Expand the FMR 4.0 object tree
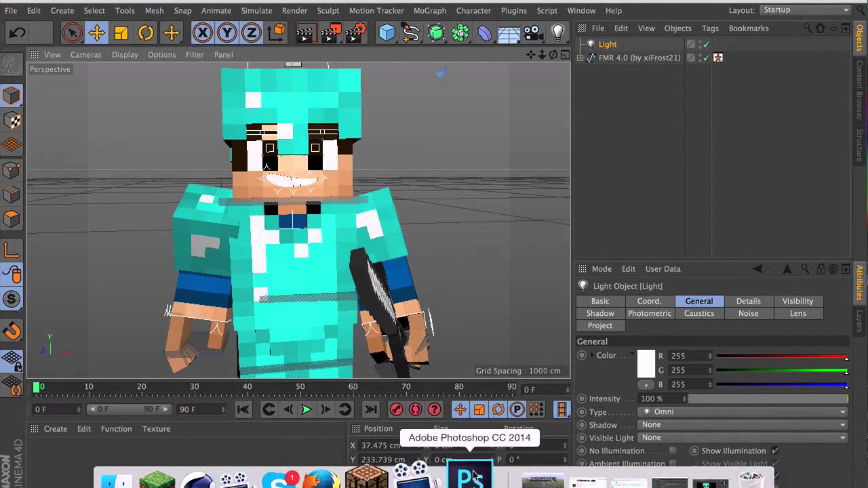Viewport: 868px width, 488px height. [580, 58]
